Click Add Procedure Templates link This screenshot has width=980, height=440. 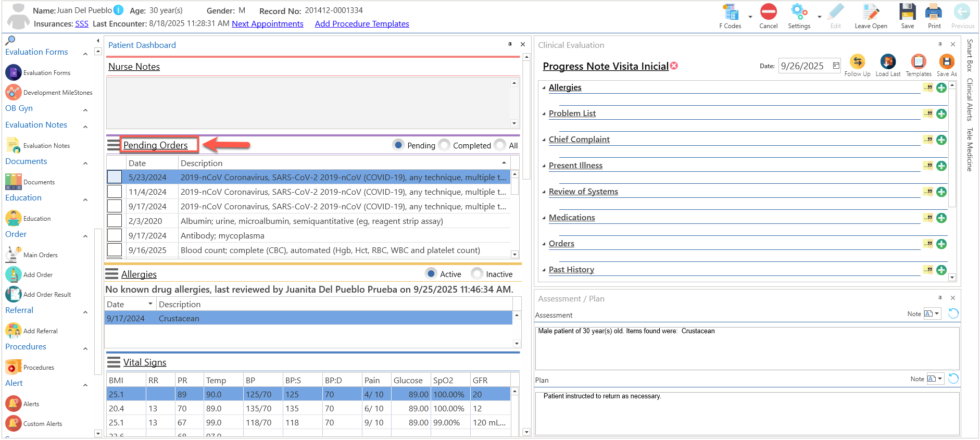point(362,24)
